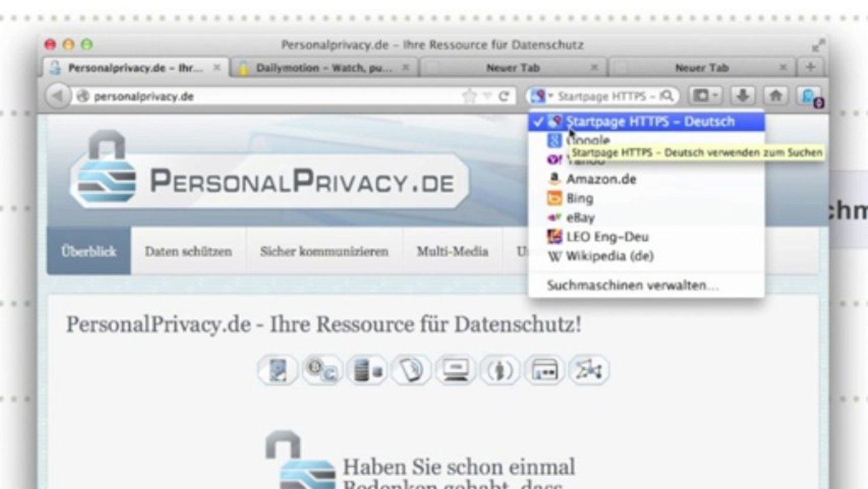Image resolution: width=868 pixels, height=489 pixels.
Task: Open a new tab with plus button
Action: 810,67
